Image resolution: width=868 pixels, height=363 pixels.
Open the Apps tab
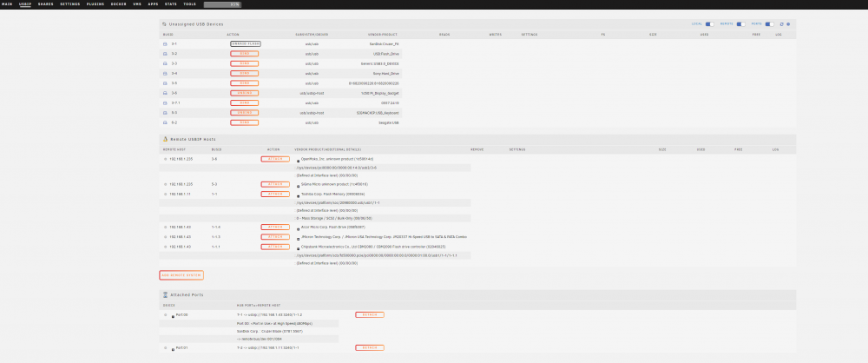(x=154, y=4)
